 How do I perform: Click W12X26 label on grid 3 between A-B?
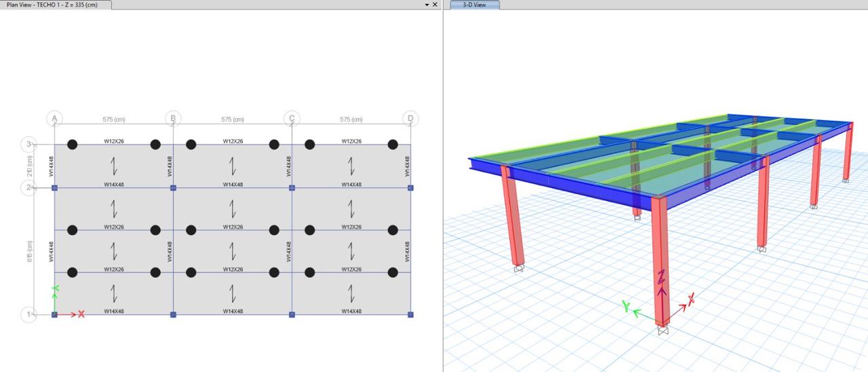[113, 141]
